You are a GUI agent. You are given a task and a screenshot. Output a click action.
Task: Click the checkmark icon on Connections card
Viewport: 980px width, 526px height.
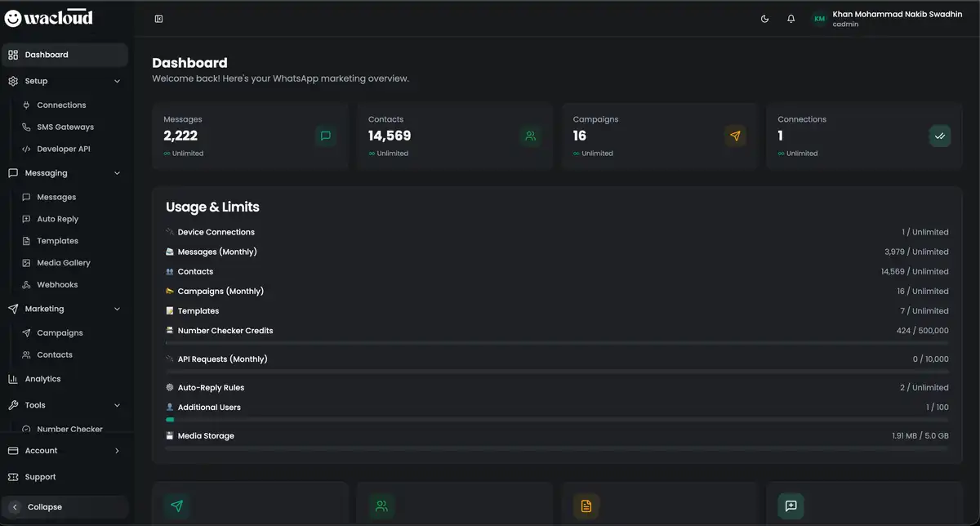(939, 136)
